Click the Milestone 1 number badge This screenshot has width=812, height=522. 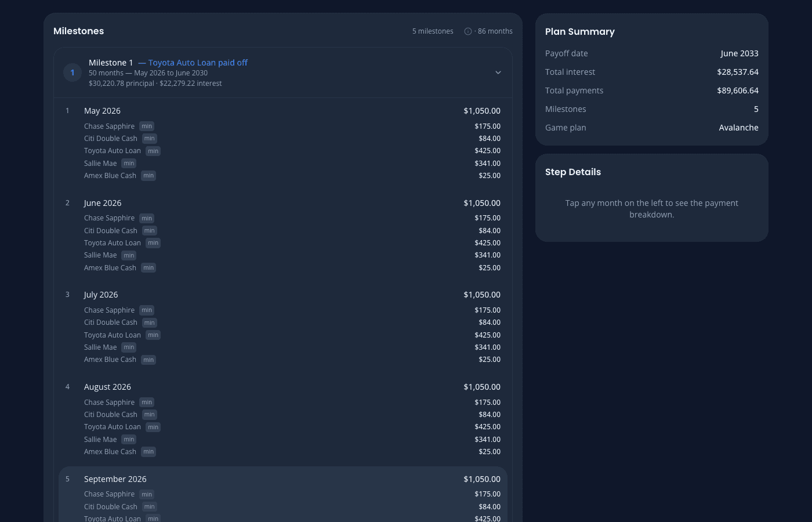(72, 72)
